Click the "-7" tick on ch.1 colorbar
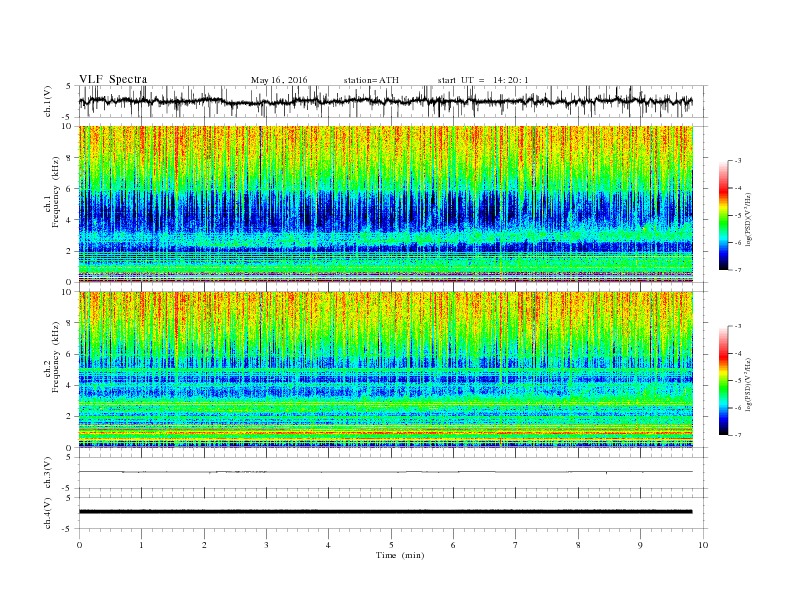Viewport: 792px width, 612px height. (738, 270)
